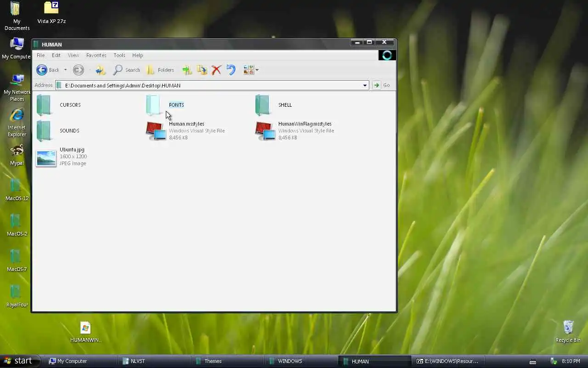Click the 8:10 PM clock
This screenshot has height=368, width=588.
point(571,362)
